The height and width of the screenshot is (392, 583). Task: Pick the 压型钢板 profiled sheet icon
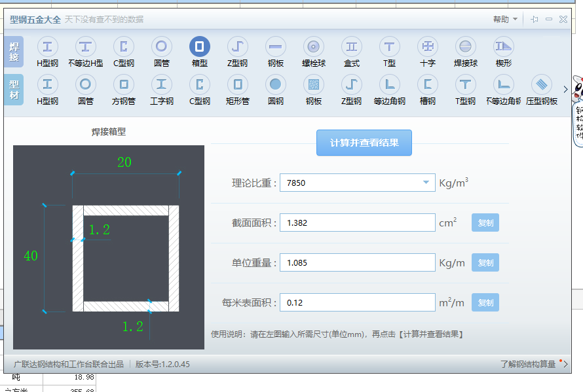(541, 84)
